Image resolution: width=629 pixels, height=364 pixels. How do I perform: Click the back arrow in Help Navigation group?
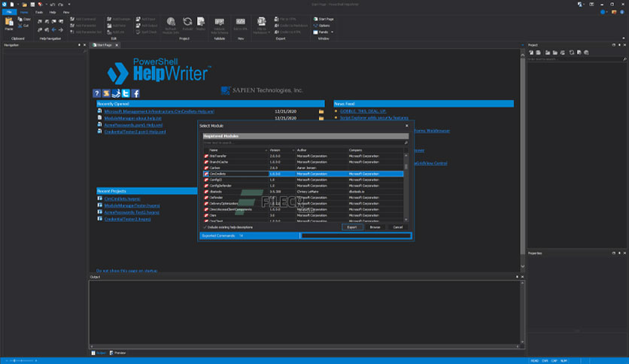(x=53, y=29)
